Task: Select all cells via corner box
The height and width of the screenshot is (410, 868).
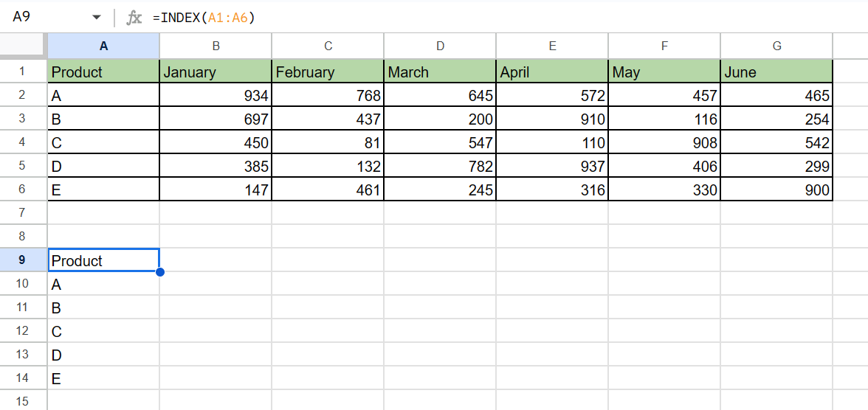Action: (24, 46)
